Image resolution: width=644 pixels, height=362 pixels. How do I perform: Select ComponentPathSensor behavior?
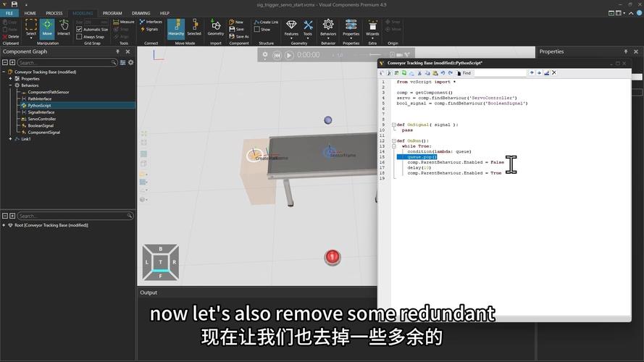tap(49, 92)
